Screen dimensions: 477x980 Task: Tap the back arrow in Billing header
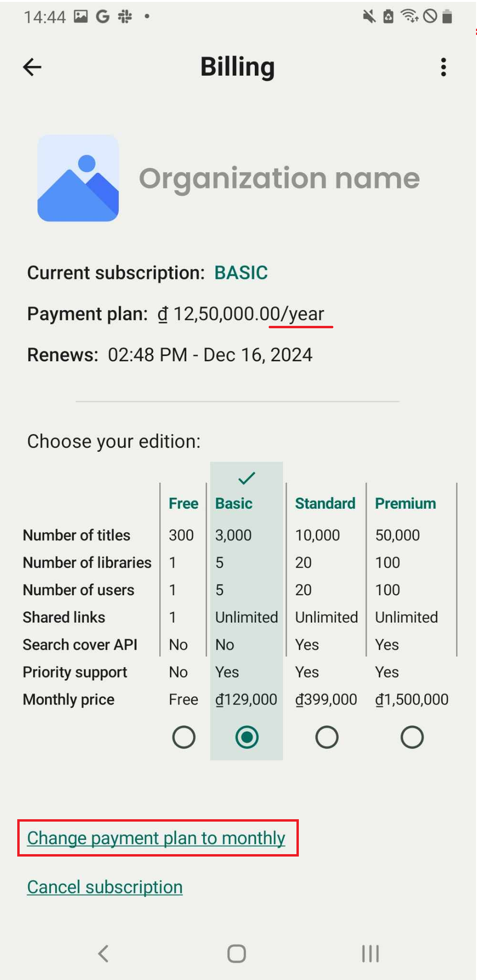32,67
